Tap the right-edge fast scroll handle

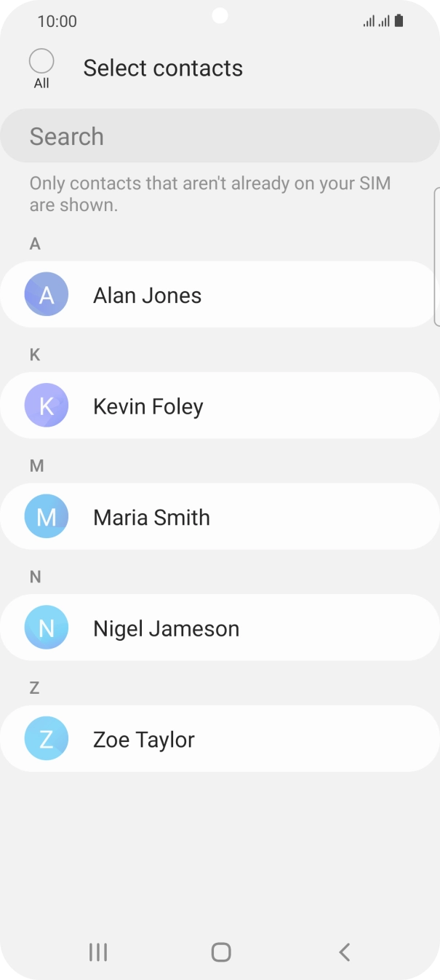(436, 256)
